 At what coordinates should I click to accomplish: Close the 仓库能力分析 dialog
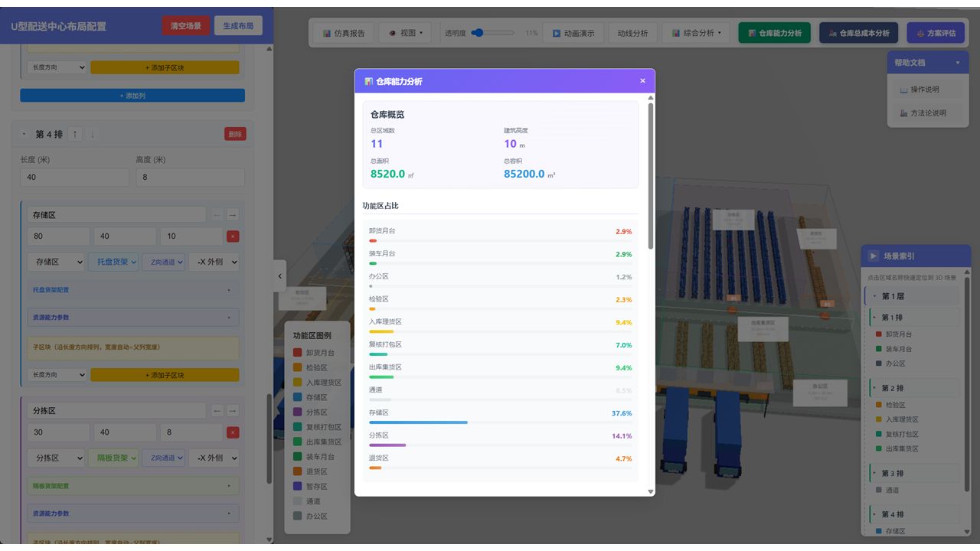coord(642,81)
